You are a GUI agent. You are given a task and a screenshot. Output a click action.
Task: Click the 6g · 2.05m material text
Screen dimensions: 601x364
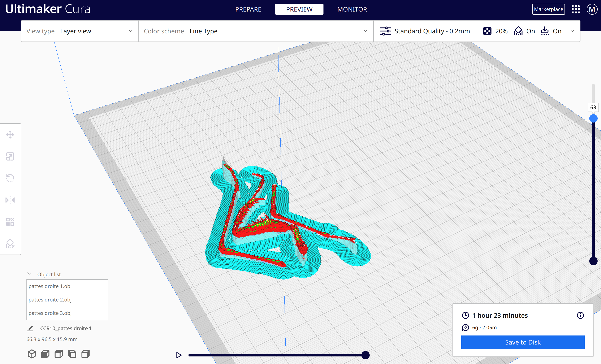pyautogui.click(x=484, y=327)
